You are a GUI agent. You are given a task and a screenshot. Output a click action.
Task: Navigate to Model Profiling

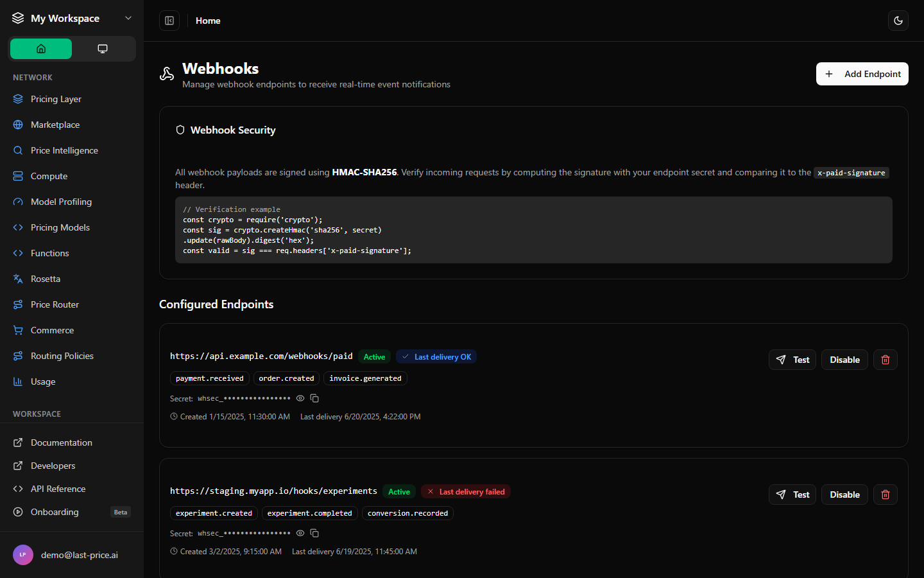pos(72,202)
